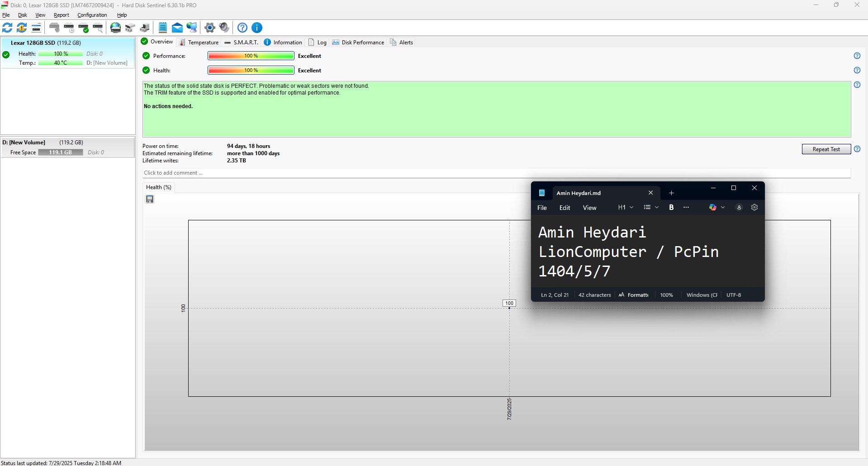Image resolution: width=868 pixels, height=466 pixels.
Task: Click the disk with magnifier icon
Action: (x=98, y=28)
